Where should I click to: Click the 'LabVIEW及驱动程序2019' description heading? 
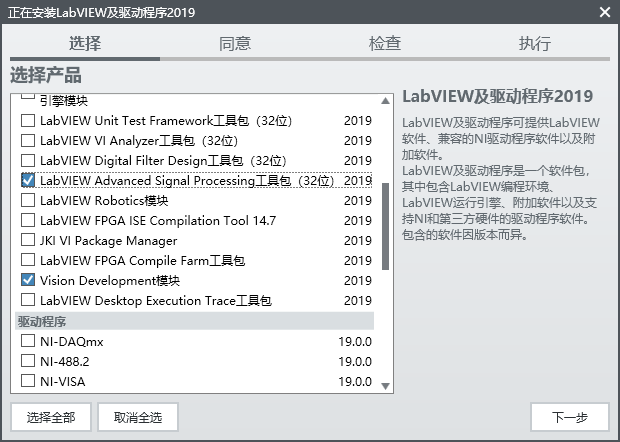(497, 96)
